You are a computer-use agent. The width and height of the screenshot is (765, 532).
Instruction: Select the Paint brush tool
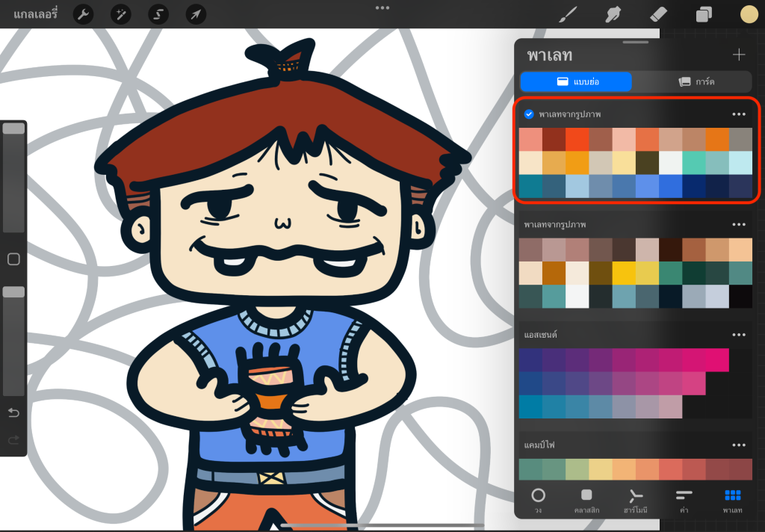coord(569,14)
